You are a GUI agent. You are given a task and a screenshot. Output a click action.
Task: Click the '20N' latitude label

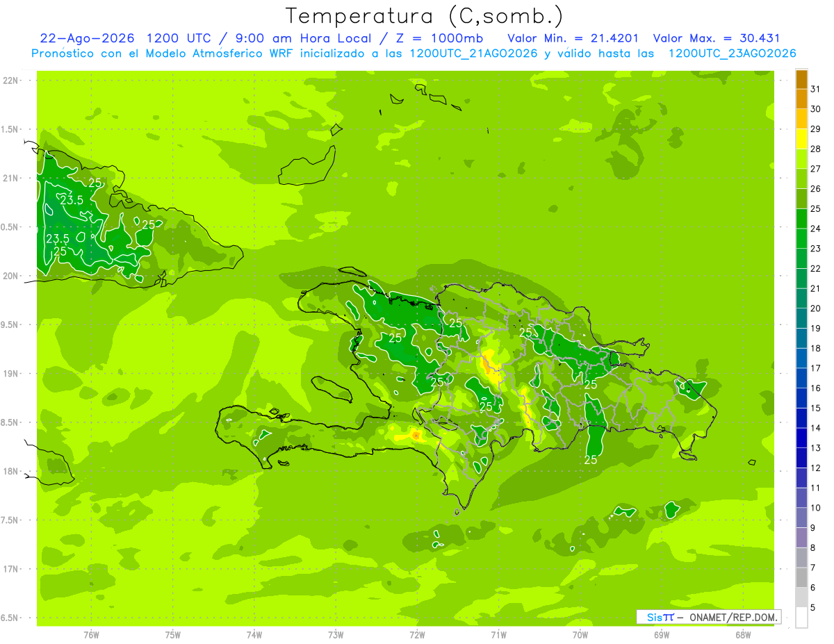point(10,276)
